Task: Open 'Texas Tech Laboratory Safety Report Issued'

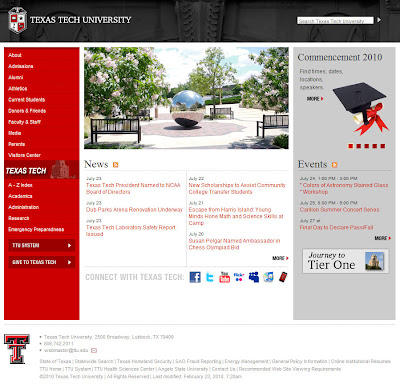Action: click(131, 231)
